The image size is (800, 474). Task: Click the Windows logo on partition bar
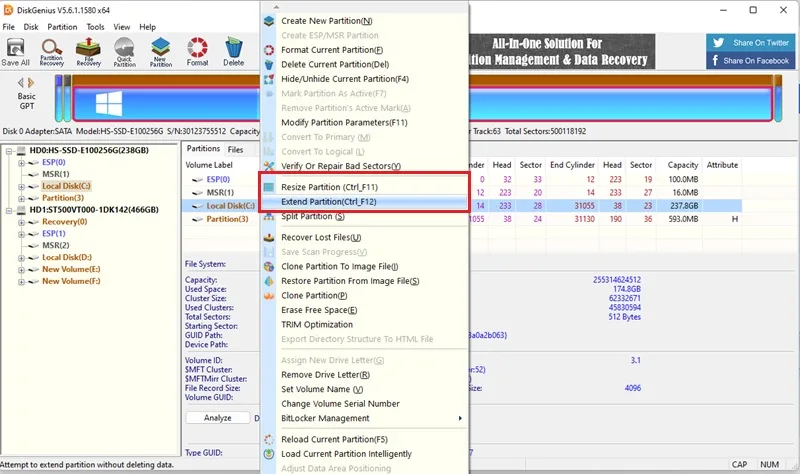[x=109, y=104]
